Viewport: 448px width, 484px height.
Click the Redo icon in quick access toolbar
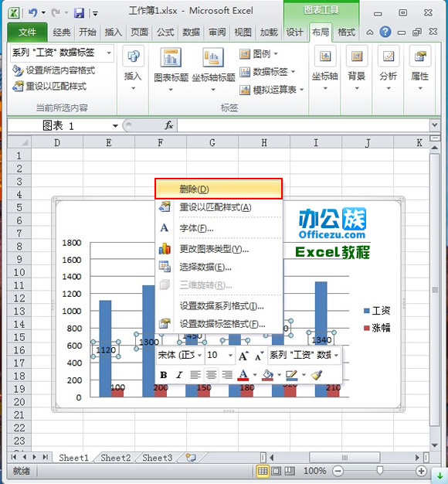(x=56, y=12)
